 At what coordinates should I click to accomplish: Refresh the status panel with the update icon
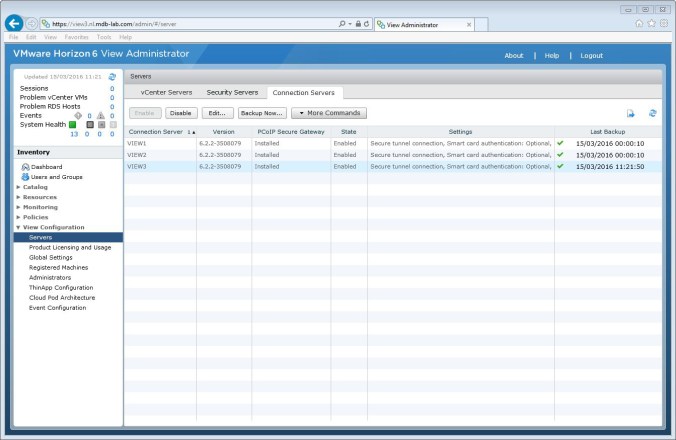pos(112,76)
